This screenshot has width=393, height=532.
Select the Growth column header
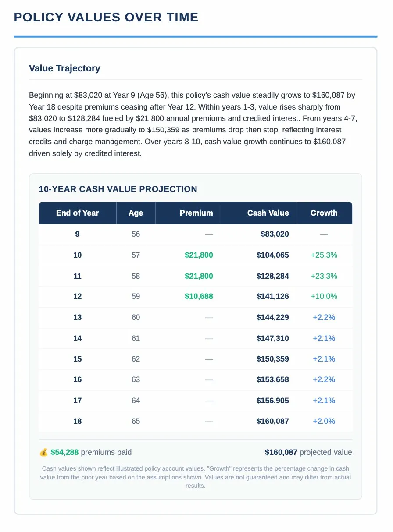click(x=324, y=213)
